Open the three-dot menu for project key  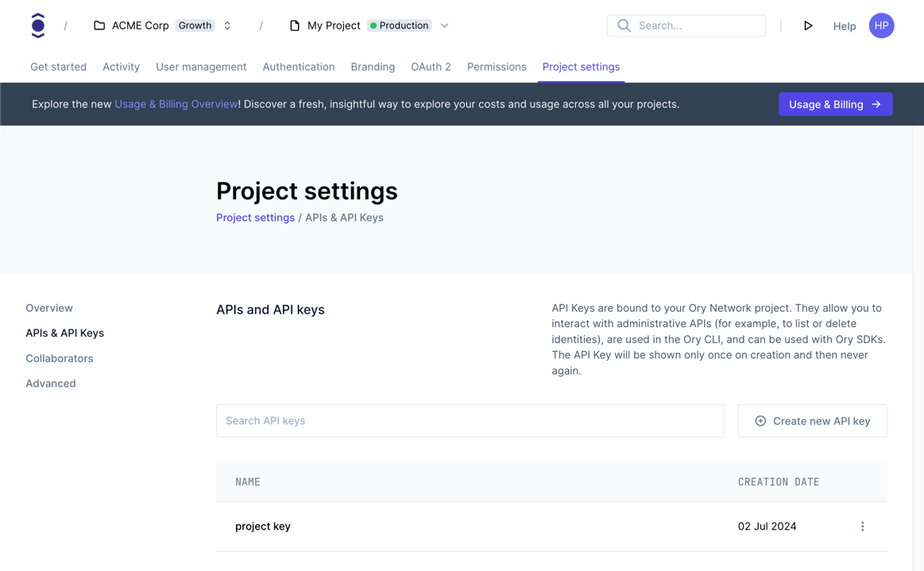tap(862, 527)
